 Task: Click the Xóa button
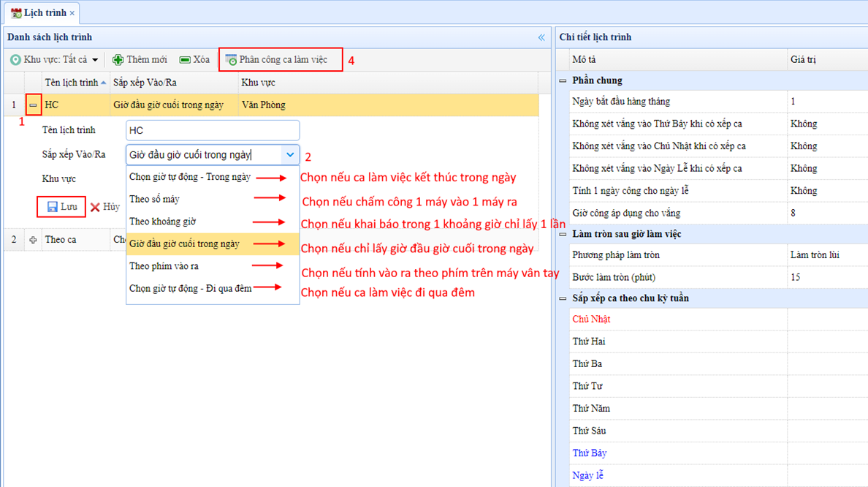[194, 60]
